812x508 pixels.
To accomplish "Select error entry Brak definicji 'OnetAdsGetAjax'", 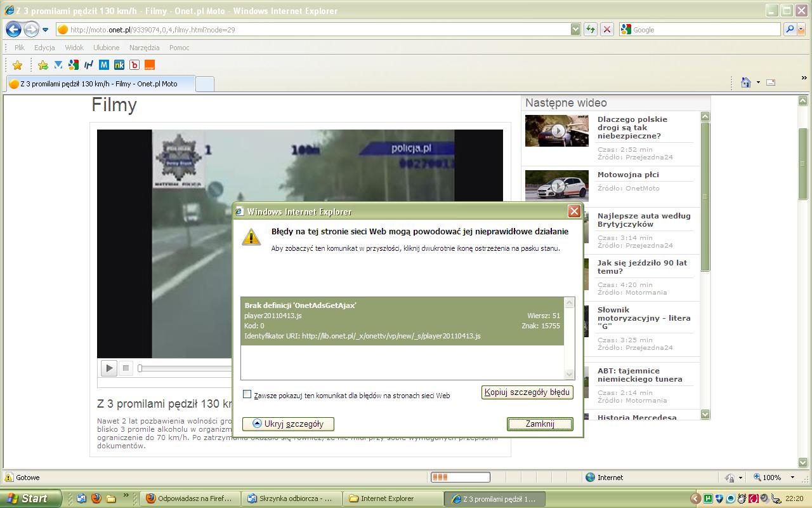I will click(402, 321).
